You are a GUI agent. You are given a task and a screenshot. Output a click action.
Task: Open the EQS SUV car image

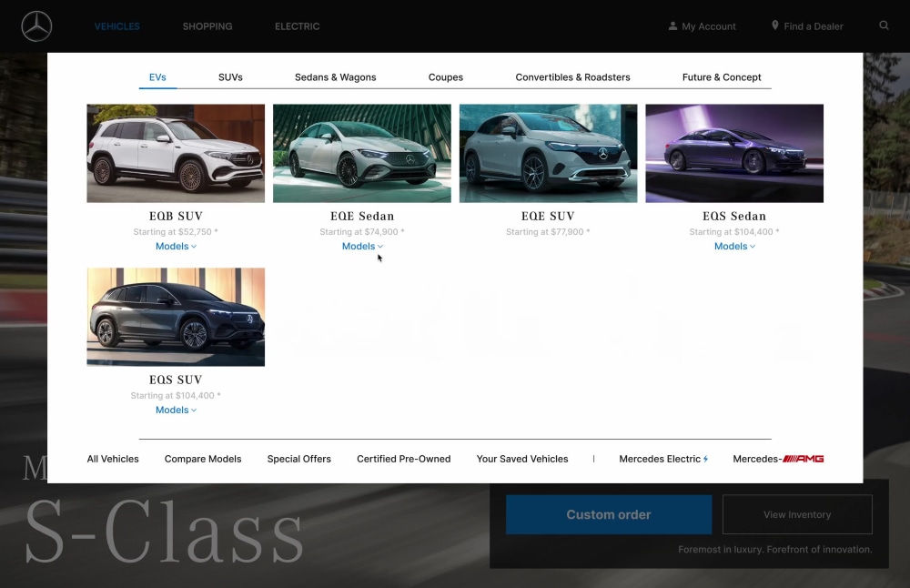click(x=176, y=317)
